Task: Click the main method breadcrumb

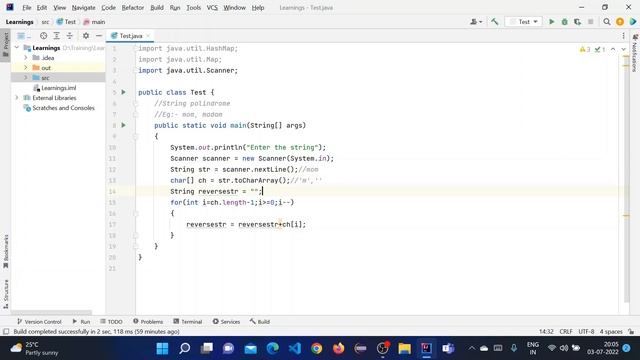Action: 94,22
